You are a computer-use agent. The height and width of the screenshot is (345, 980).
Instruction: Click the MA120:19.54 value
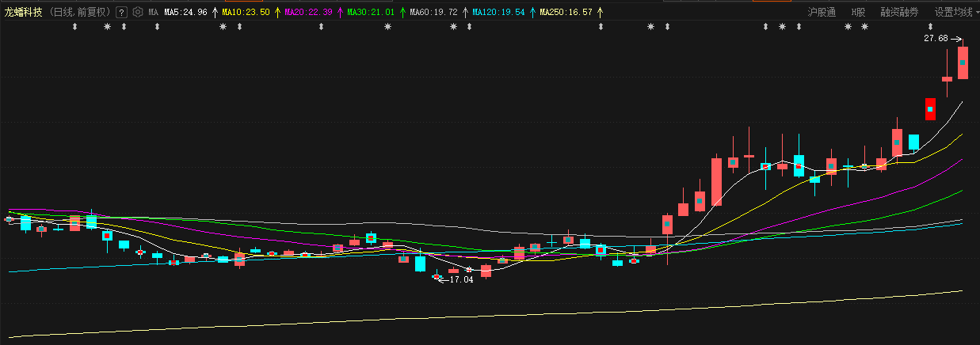[498, 12]
